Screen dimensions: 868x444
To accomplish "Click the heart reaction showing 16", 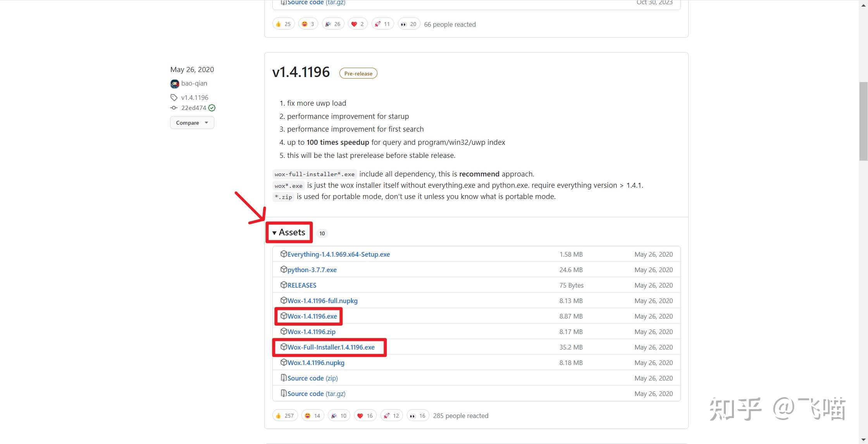I will point(365,415).
